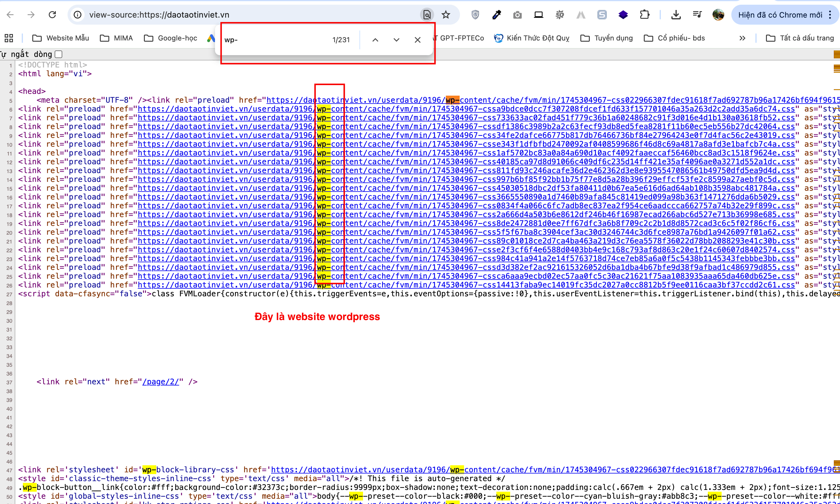Open the media control playlist icon
Image resolution: width=840 pixels, height=504 pixels.
[x=697, y=15]
